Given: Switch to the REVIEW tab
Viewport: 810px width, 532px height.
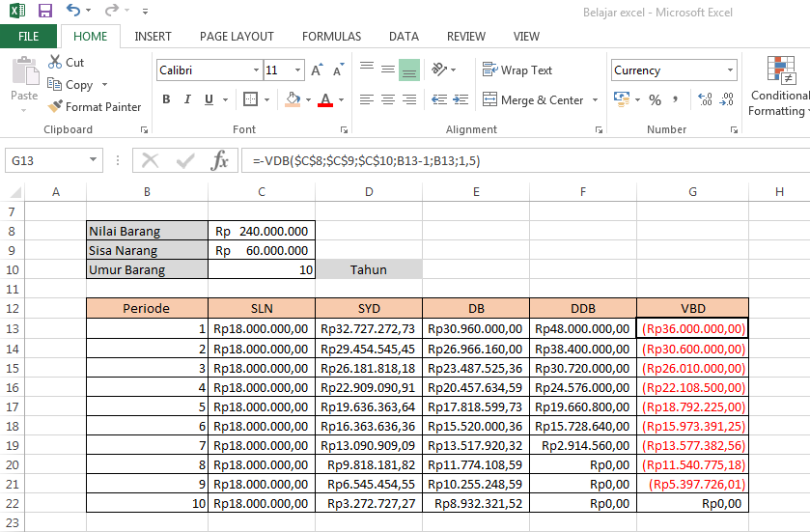Looking at the screenshot, I should (x=466, y=36).
